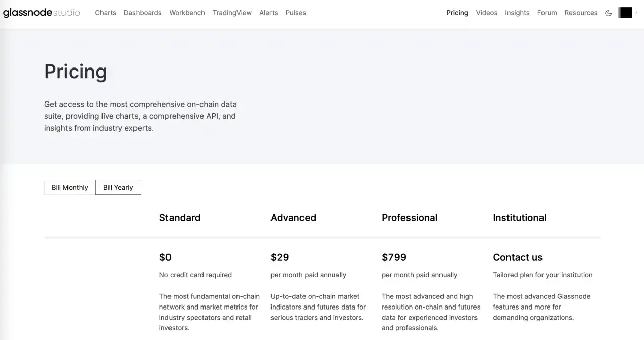Image resolution: width=644 pixels, height=340 pixels.
Task: Expand the Resources menu
Action: 581,13
